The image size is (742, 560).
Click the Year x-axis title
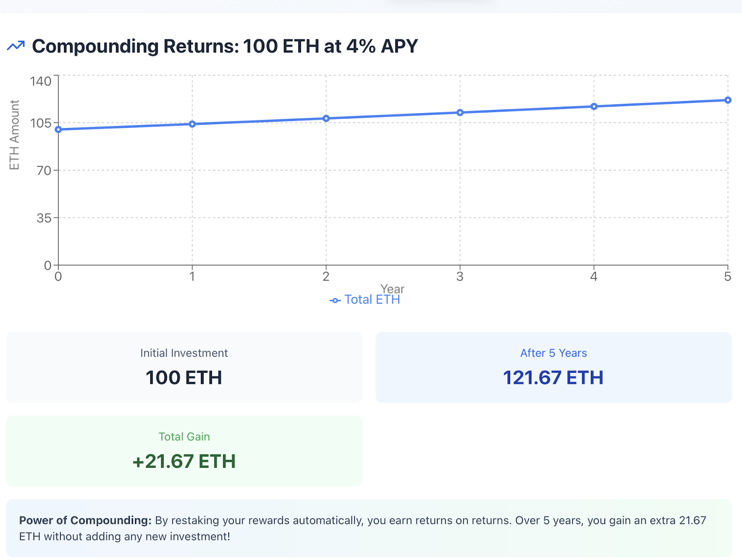[392, 289]
